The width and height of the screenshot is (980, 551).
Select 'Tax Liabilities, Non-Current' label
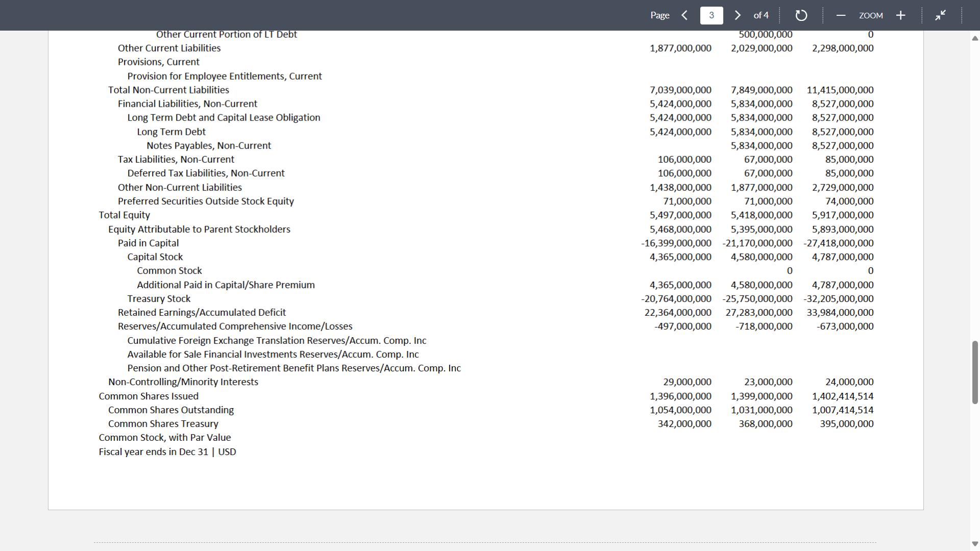point(176,159)
